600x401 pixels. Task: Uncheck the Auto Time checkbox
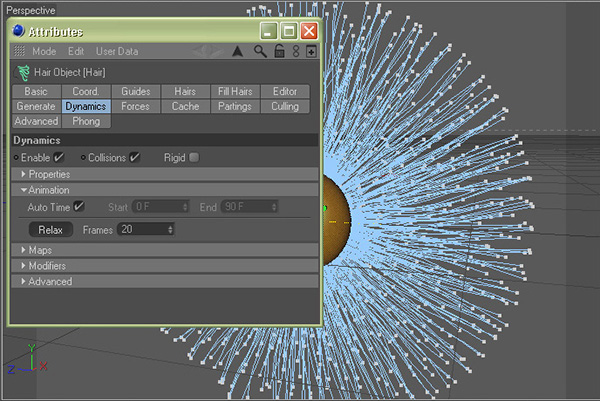click(78, 207)
